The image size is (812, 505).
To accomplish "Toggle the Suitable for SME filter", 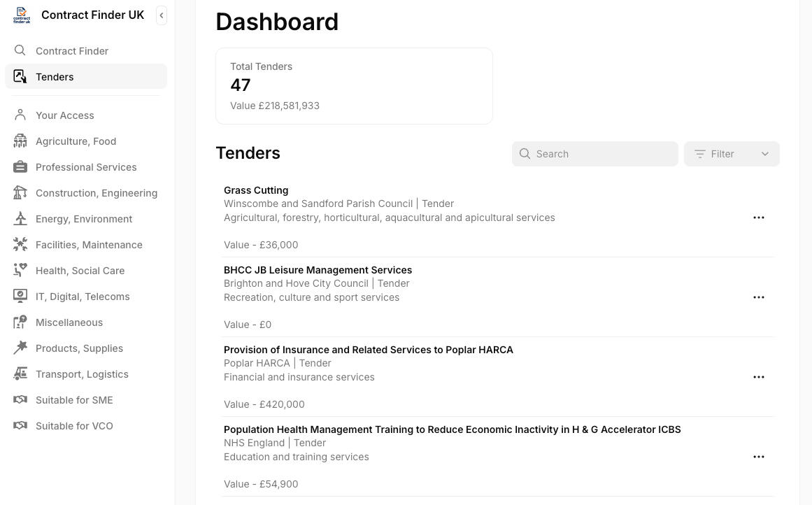I will [74, 399].
